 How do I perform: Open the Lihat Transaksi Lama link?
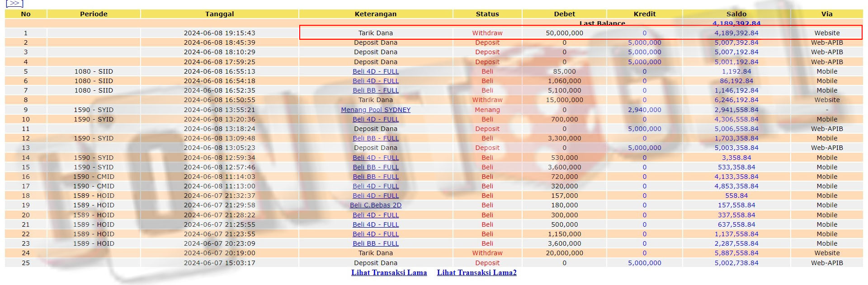pyautogui.click(x=389, y=272)
